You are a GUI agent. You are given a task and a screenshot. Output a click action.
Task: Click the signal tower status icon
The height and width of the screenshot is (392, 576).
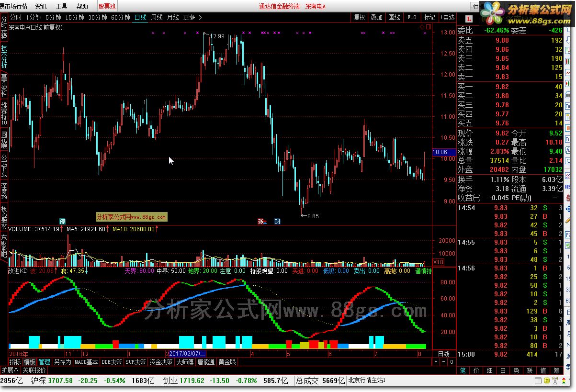click(555, 381)
